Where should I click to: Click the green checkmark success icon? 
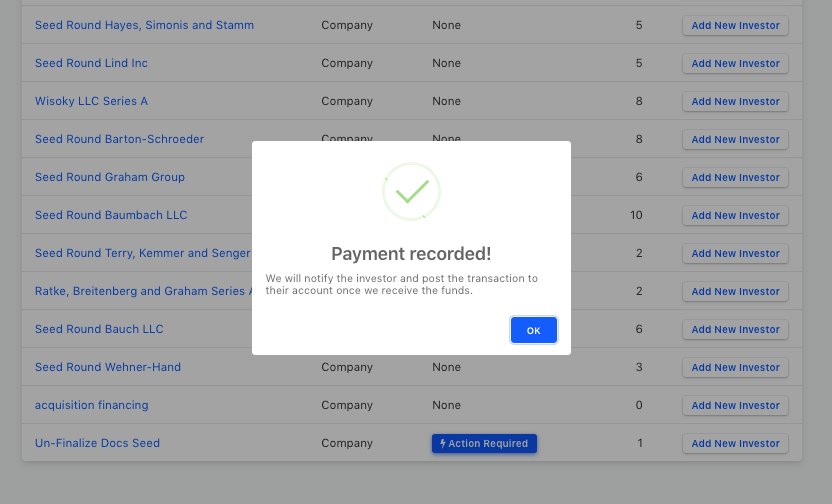coord(411,192)
